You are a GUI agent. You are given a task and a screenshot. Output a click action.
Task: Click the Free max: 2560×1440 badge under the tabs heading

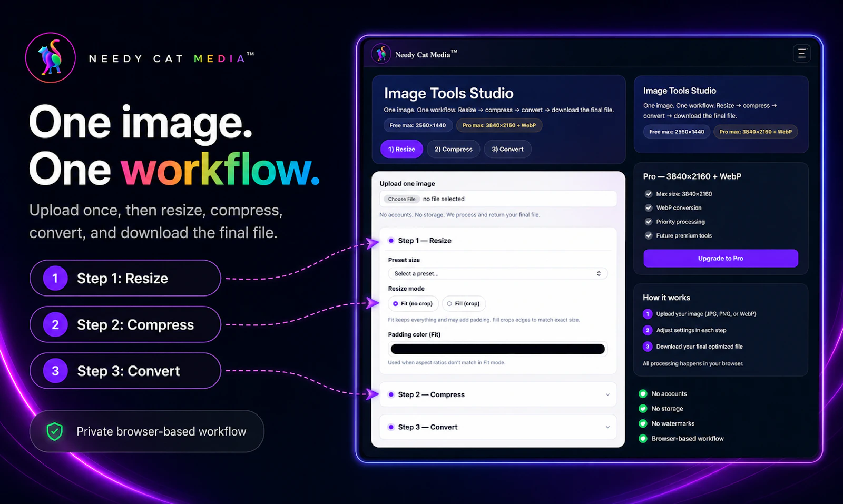coord(418,125)
